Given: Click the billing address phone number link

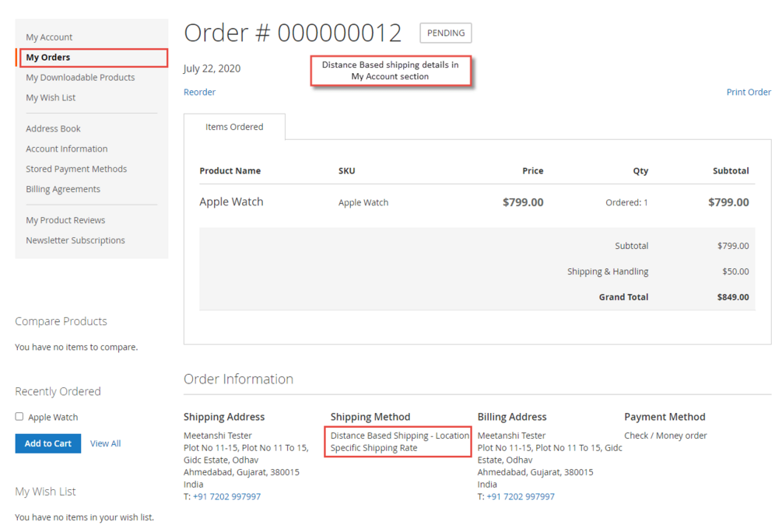Looking at the screenshot, I should coord(521,496).
